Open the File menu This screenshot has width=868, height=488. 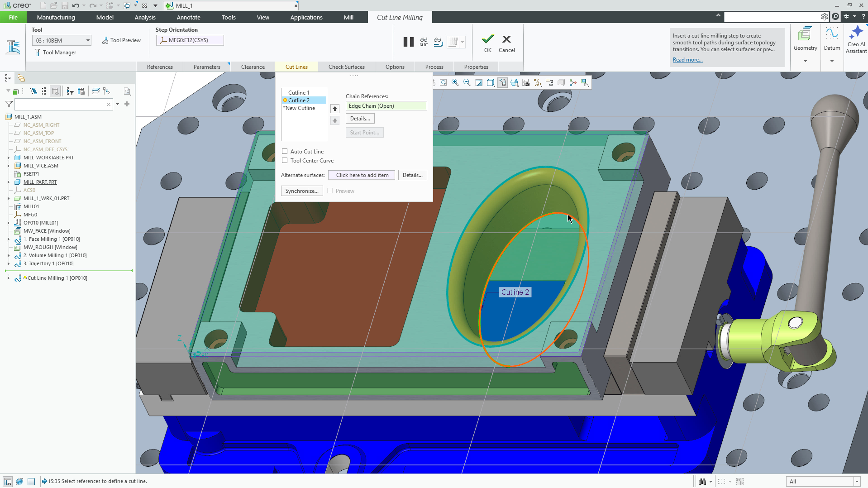tap(13, 17)
